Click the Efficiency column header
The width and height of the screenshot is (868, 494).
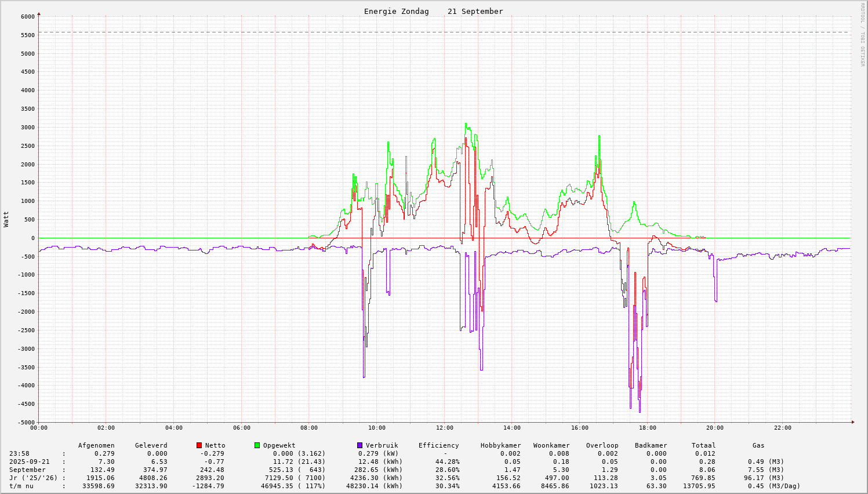[438, 445]
